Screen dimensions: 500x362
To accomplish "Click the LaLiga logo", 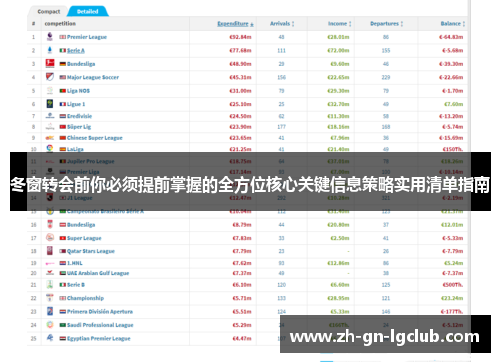I will click(x=50, y=148).
